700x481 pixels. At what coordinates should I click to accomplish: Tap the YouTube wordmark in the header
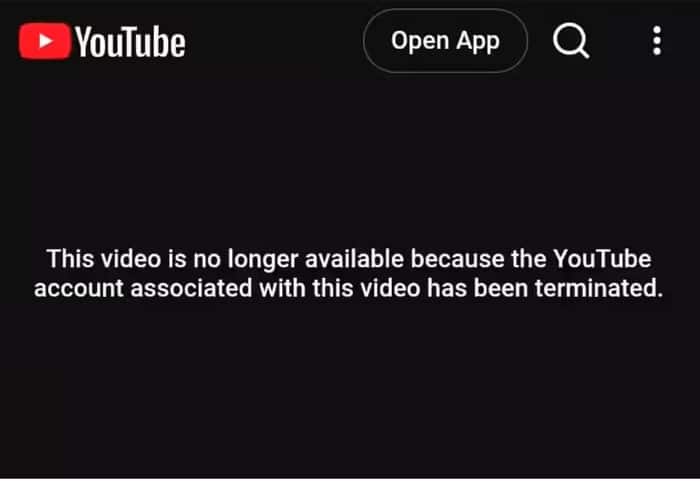tap(130, 42)
